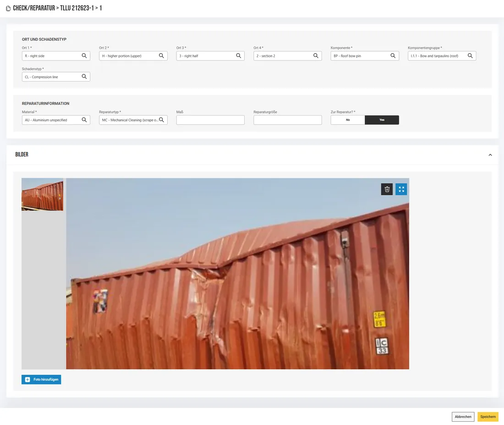Click the 'Ort und Schadenstyp' heading
The image size is (504, 425).
[44, 39]
